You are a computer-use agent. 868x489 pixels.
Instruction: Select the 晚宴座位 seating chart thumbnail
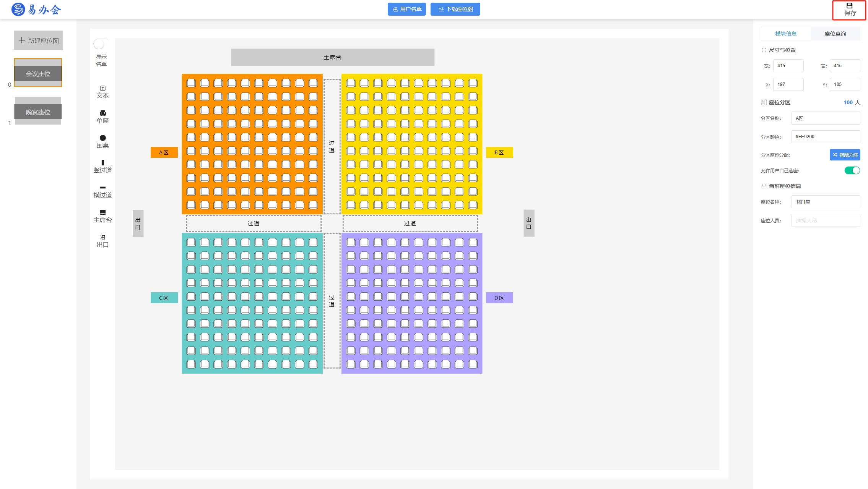(38, 111)
